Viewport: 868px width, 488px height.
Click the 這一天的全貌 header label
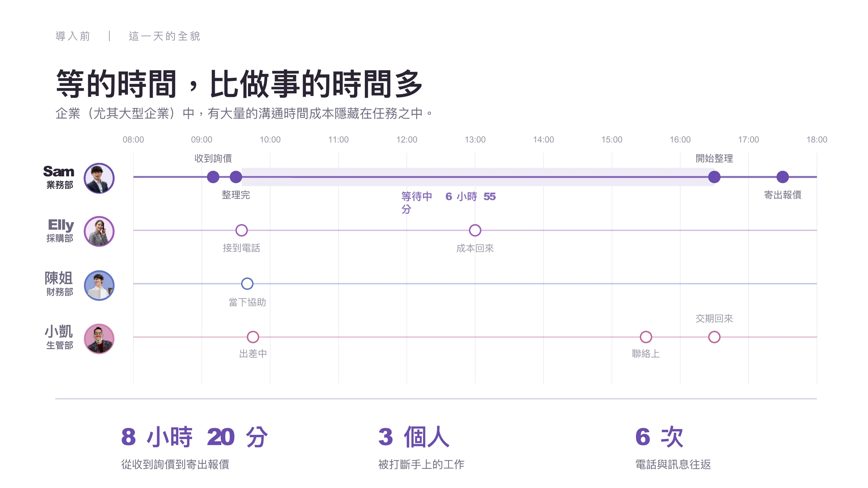[x=164, y=36]
